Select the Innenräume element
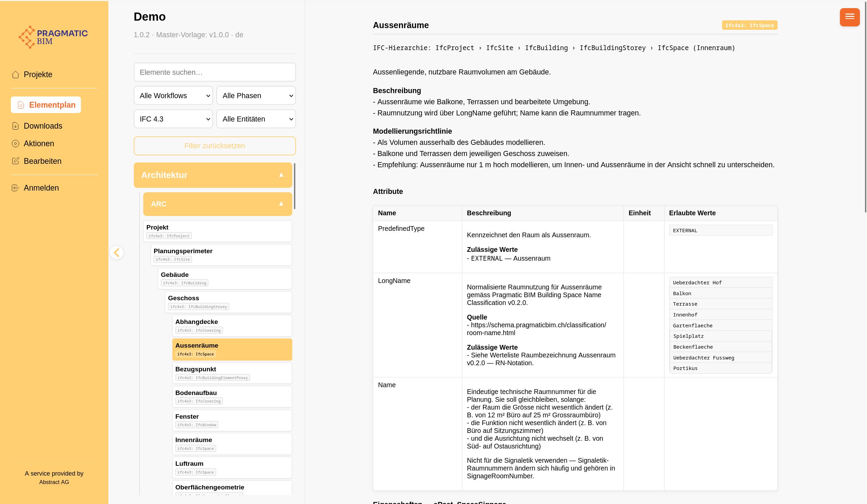The image size is (867, 504). tap(232, 444)
